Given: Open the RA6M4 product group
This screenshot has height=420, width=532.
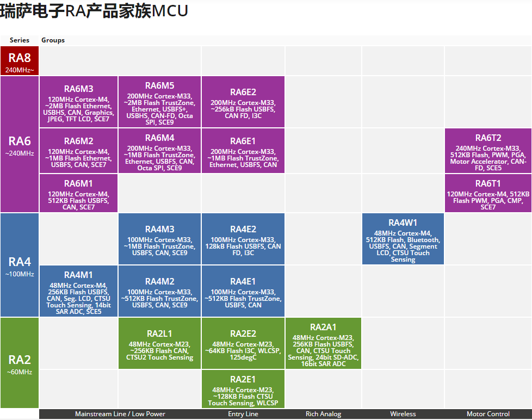Looking at the screenshot, I should pos(160,151).
